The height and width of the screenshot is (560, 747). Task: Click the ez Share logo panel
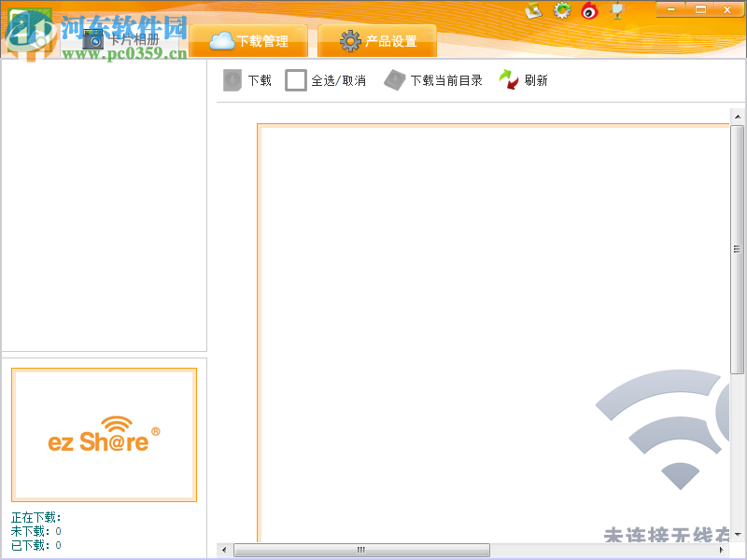point(104,434)
